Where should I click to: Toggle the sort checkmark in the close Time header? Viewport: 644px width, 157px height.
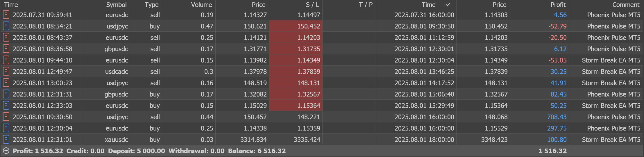448,5
